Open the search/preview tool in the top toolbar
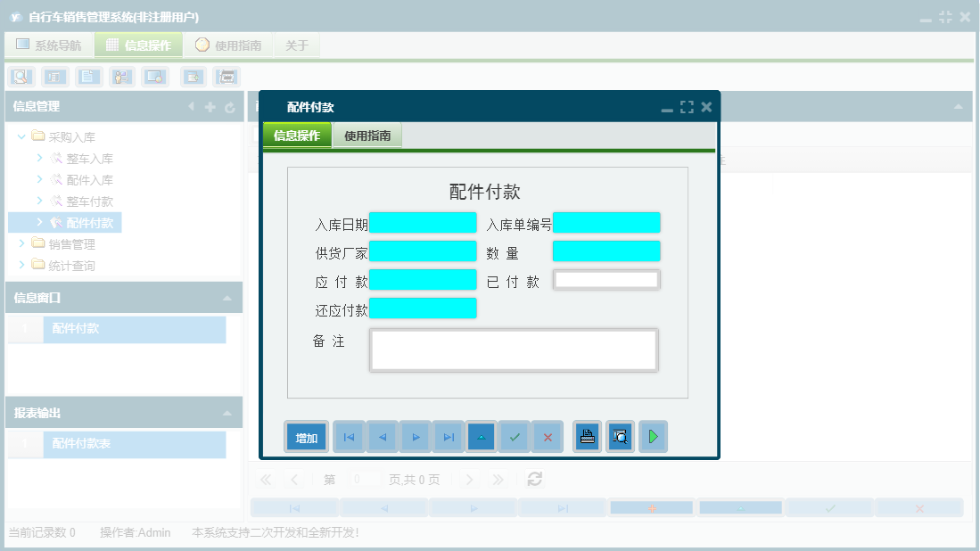Viewport: 980px width, 551px height. (22, 77)
